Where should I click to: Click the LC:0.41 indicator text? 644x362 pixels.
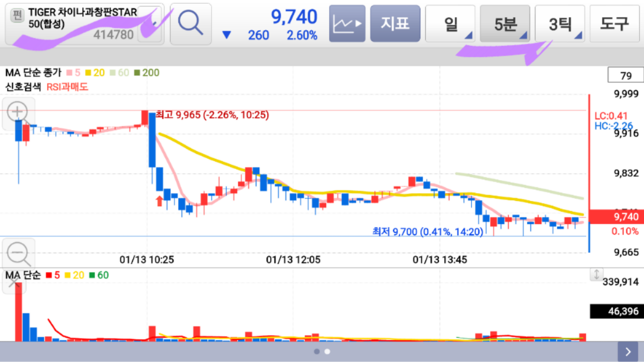pos(611,116)
